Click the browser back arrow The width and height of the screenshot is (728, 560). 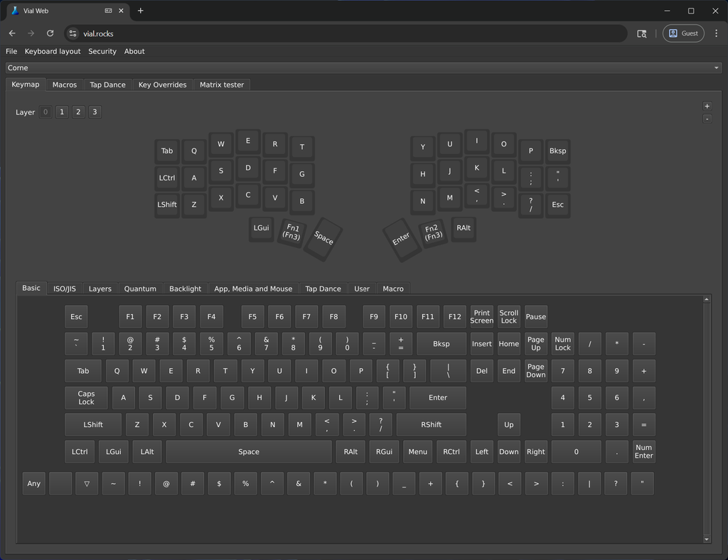pos(13,33)
